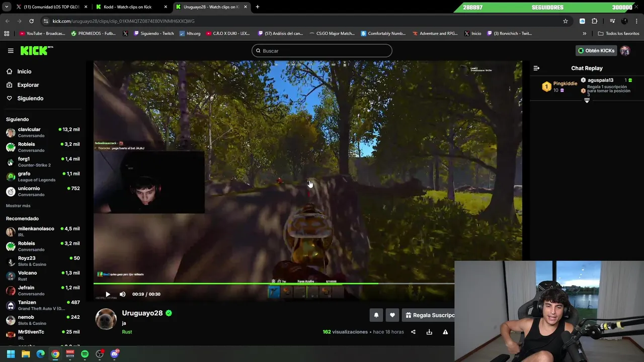Viewport: 644px width, 362px height.
Task: Click Pingkiddie in chat leaderboard
Action: pyautogui.click(x=565, y=83)
